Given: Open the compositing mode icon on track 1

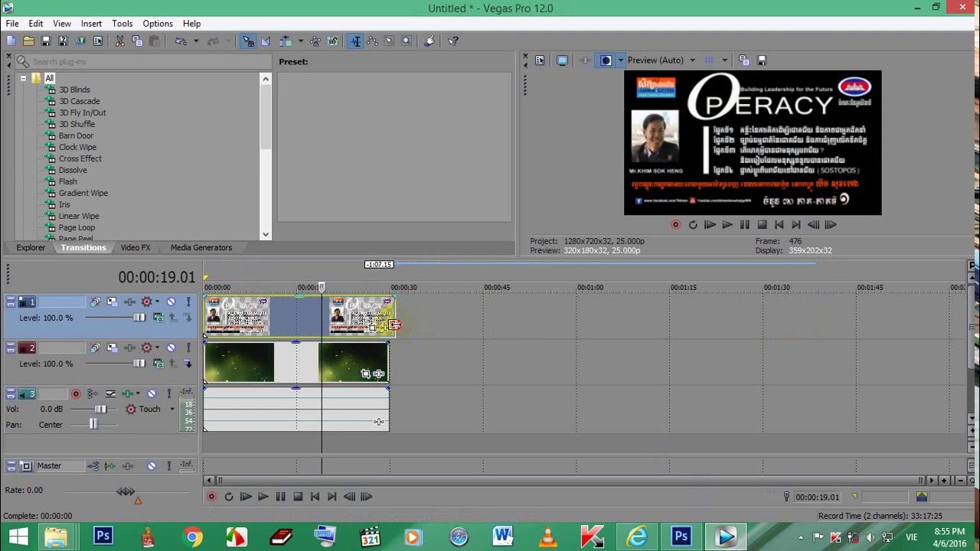Looking at the screenshot, I should click(158, 318).
